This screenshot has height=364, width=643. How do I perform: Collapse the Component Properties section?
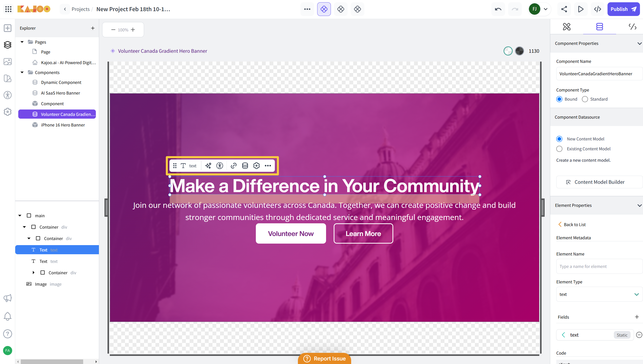coord(639,43)
